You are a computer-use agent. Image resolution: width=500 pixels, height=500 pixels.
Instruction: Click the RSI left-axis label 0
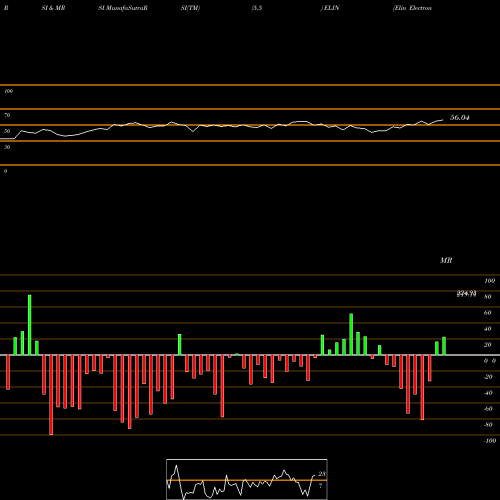(5, 171)
